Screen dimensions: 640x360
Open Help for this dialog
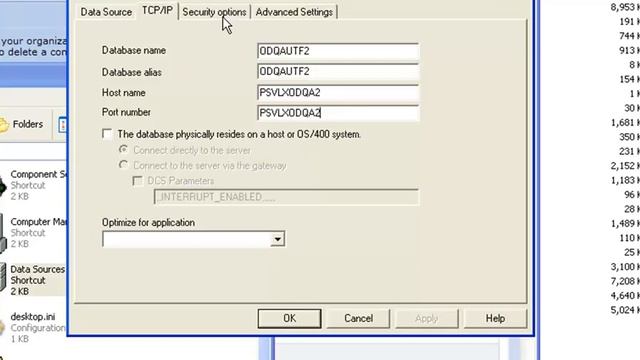click(x=495, y=318)
